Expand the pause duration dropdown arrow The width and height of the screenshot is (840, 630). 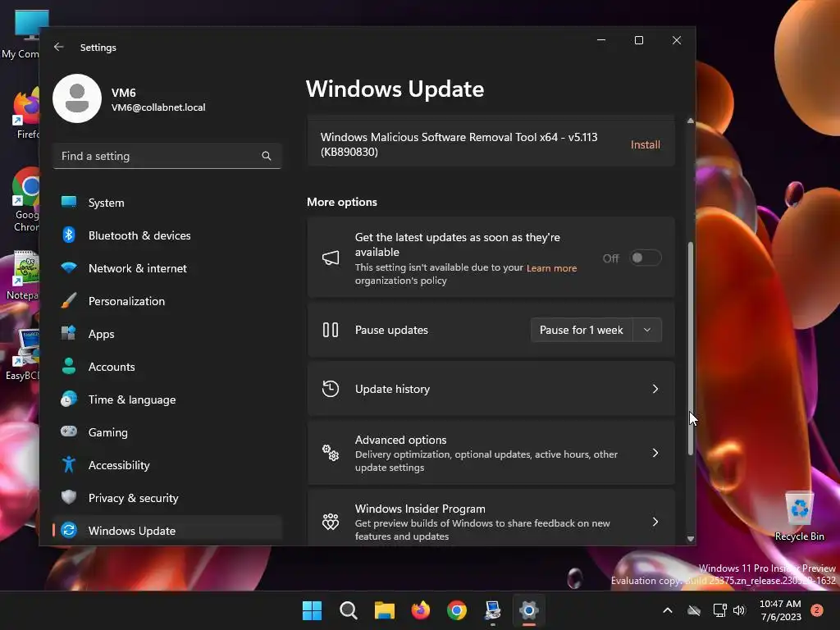[647, 330]
